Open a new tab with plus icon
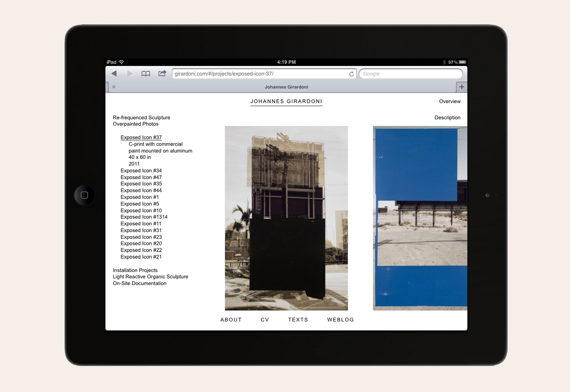The image size is (570, 392). [x=461, y=87]
